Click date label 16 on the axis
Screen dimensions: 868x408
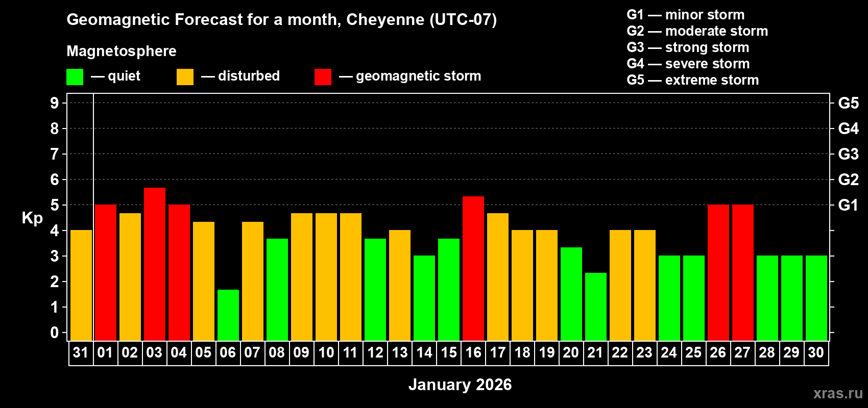[473, 352]
